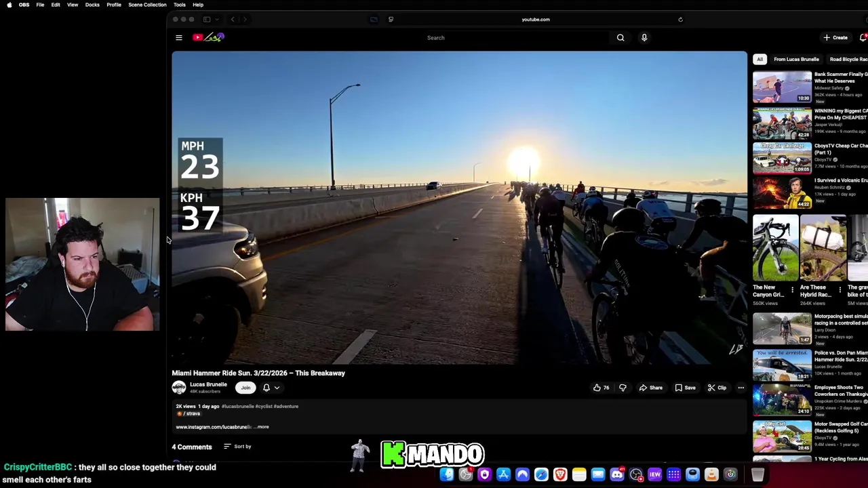Expand description with ...more
868x488 pixels.
[262, 427]
